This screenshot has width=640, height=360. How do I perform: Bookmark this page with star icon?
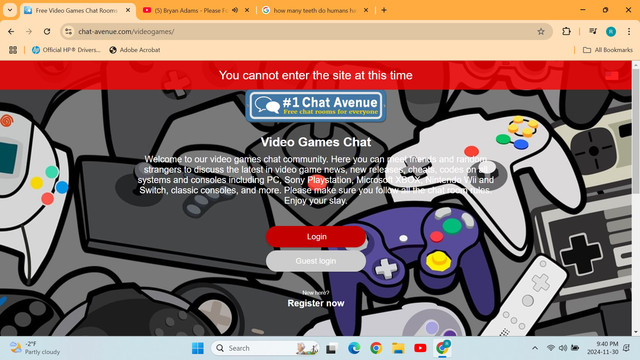tap(541, 31)
